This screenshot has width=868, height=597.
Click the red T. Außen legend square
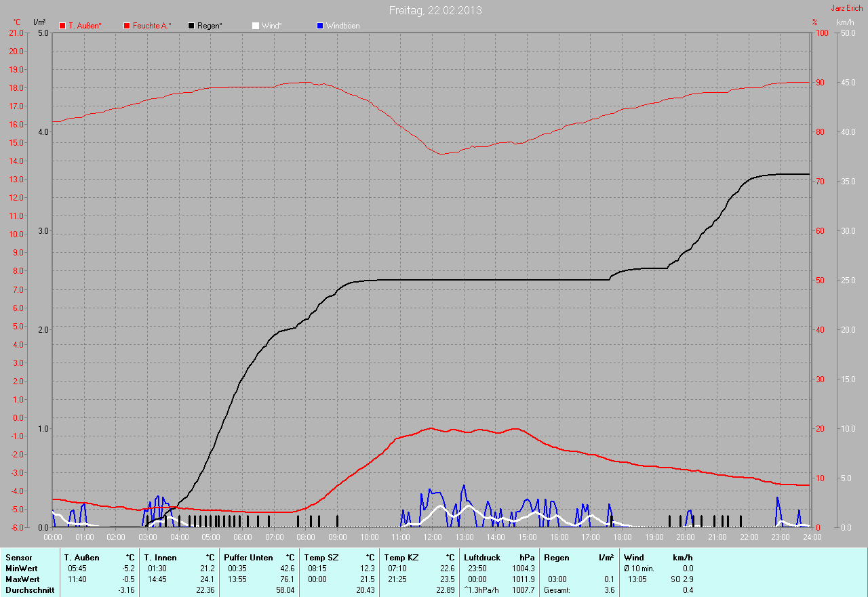tap(62, 26)
